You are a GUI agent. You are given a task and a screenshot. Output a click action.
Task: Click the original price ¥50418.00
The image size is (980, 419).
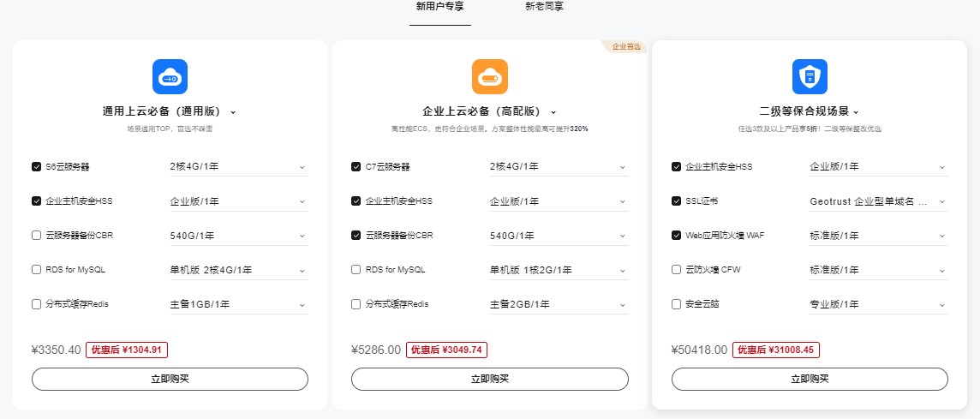(699, 350)
